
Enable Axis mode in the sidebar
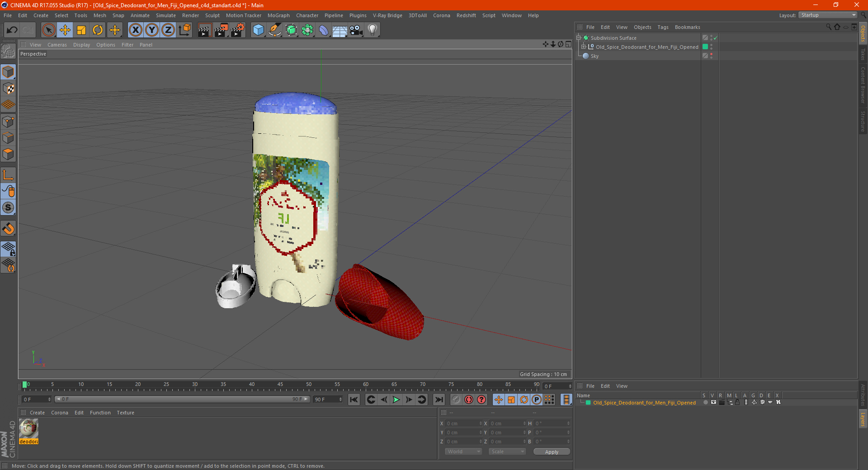pyautogui.click(x=8, y=174)
